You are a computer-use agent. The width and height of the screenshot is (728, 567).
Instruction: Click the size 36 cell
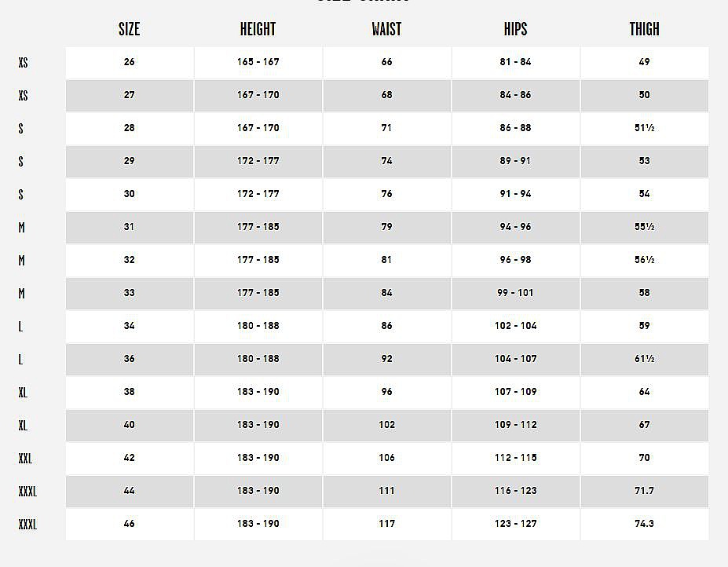(130, 360)
